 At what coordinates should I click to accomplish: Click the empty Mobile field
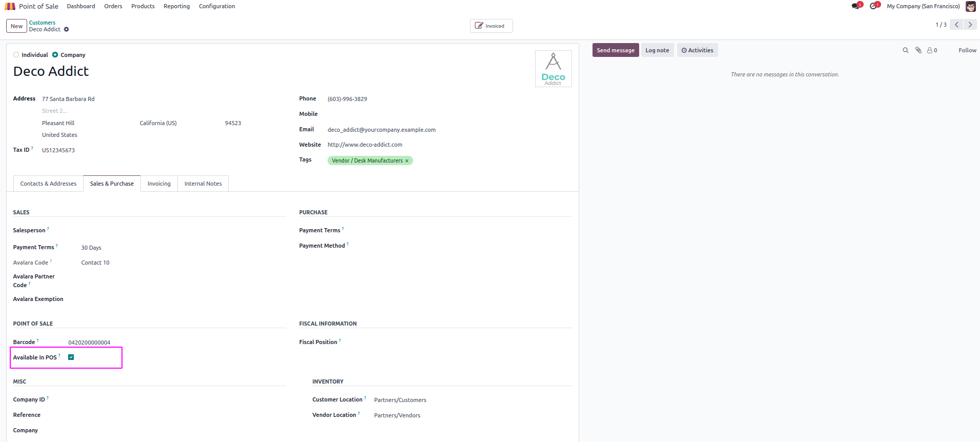tap(450, 114)
